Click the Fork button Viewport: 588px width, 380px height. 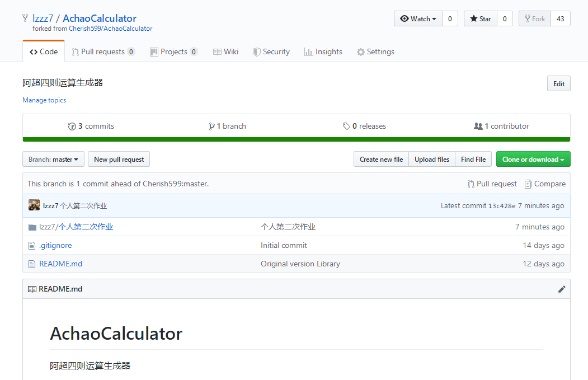(x=535, y=19)
